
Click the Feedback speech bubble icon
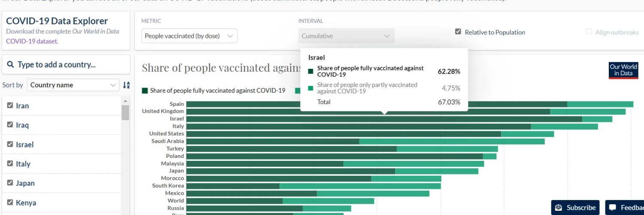coord(613,208)
